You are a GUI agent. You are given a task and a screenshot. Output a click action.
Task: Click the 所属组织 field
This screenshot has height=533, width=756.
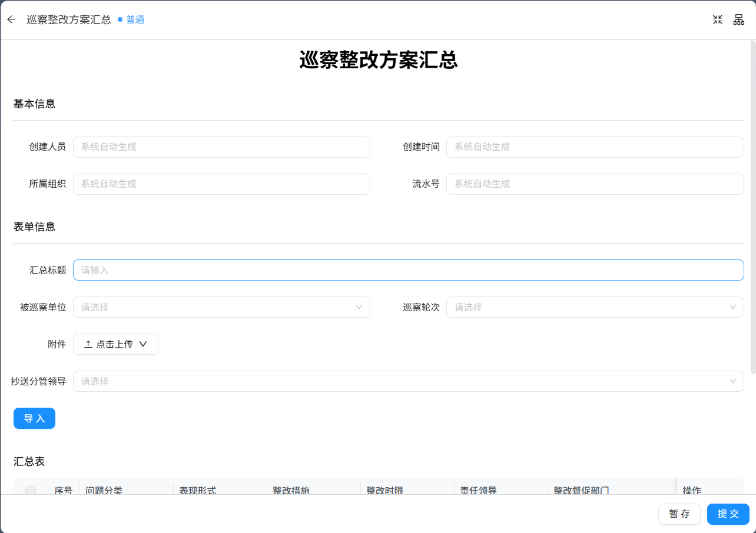pos(221,184)
